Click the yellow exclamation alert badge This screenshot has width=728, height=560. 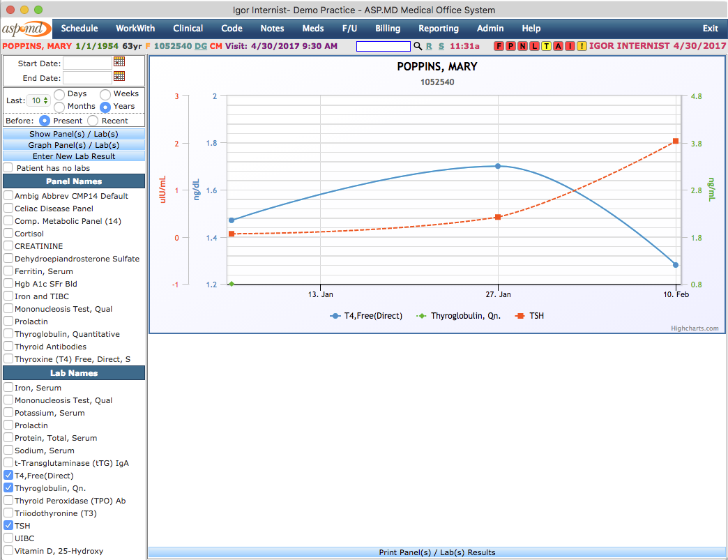(582, 47)
